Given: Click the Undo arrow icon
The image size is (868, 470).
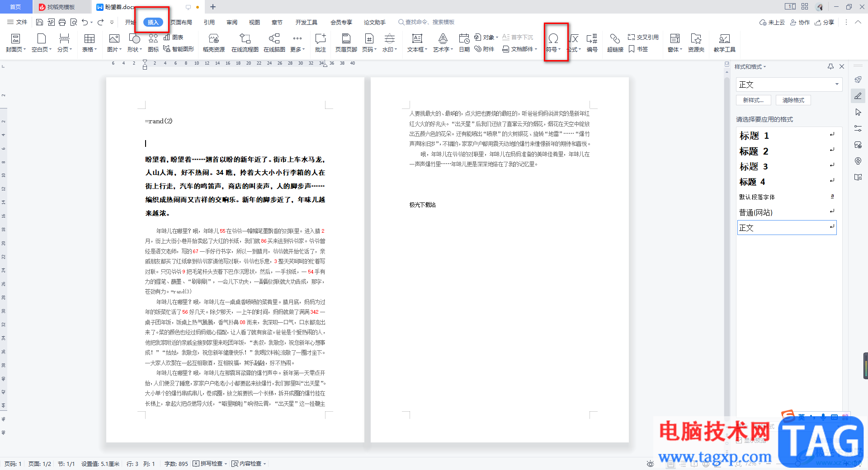Looking at the screenshot, I should tap(85, 22).
